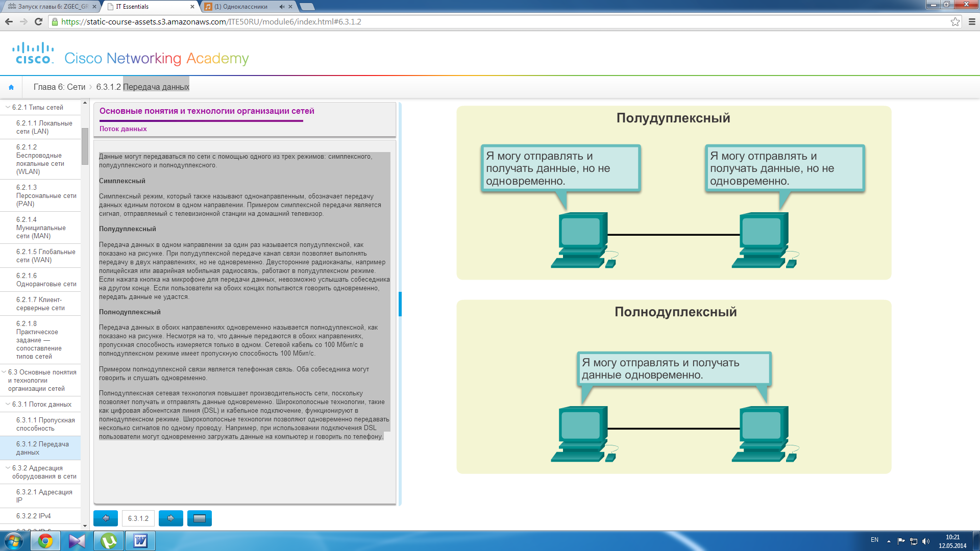Open 6.2.1.7 Клиент-серверные сети

click(40, 304)
